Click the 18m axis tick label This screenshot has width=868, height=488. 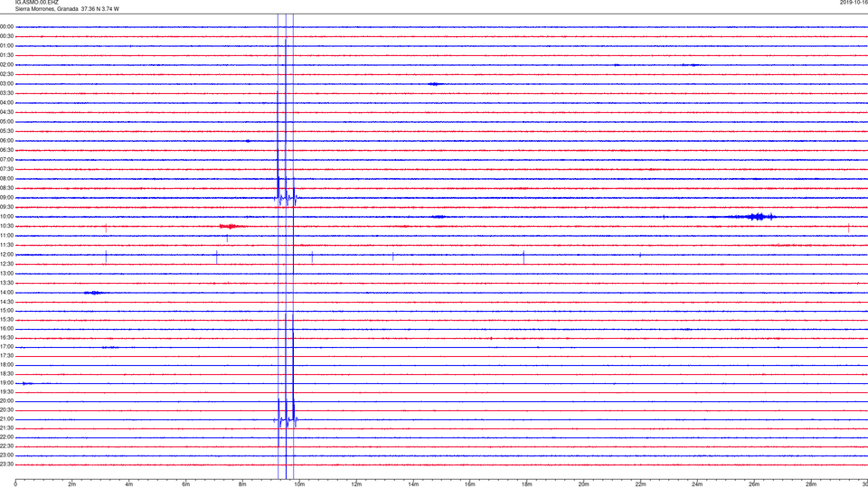pyautogui.click(x=527, y=484)
